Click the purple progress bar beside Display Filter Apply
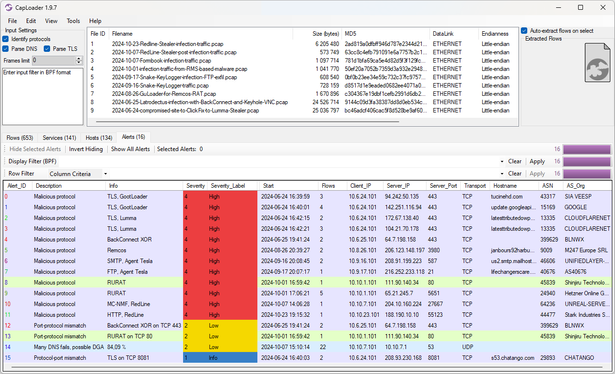 coord(587,161)
